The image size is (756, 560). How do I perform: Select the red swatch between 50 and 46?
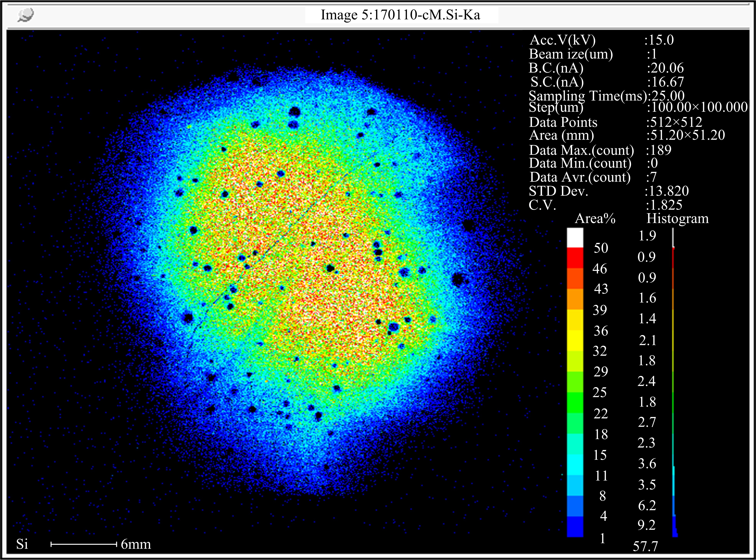575,258
